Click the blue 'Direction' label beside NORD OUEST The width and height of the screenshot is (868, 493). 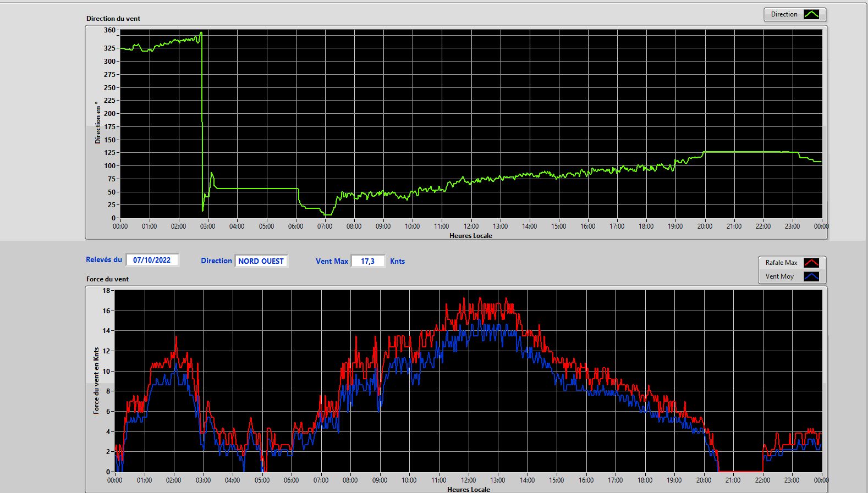tap(216, 261)
